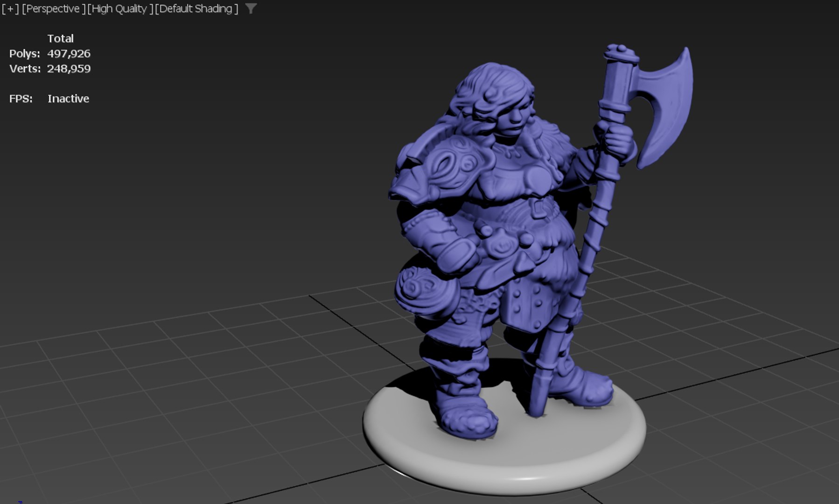Click the FPS Inactive status text
Image resolution: width=839 pixels, height=504 pixels.
click(68, 98)
